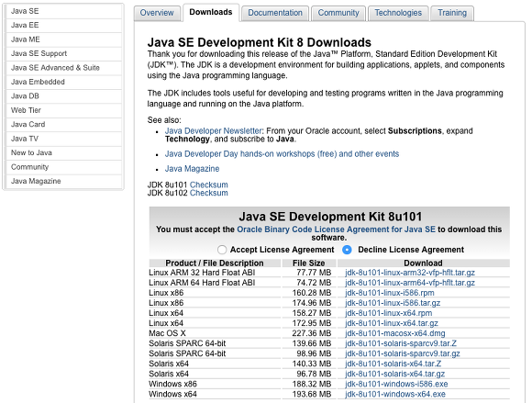Viewport: 532px width, 403px height.
Task: Download jdk-8u101-windows-i586.exe
Action: click(x=396, y=385)
